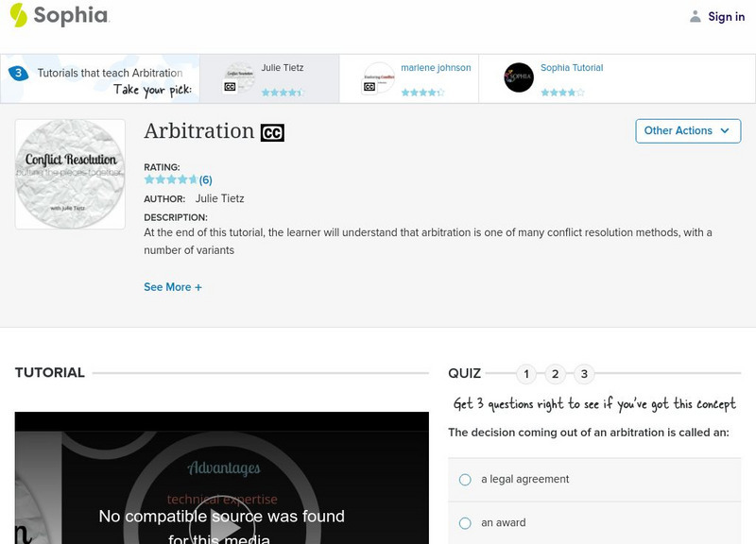Select marlene johnson tutorial tab
This screenshot has height=544, width=756.
pos(409,78)
